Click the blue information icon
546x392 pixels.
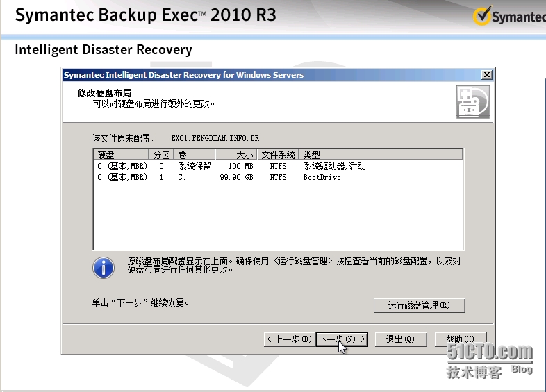click(x=104, y=268)
